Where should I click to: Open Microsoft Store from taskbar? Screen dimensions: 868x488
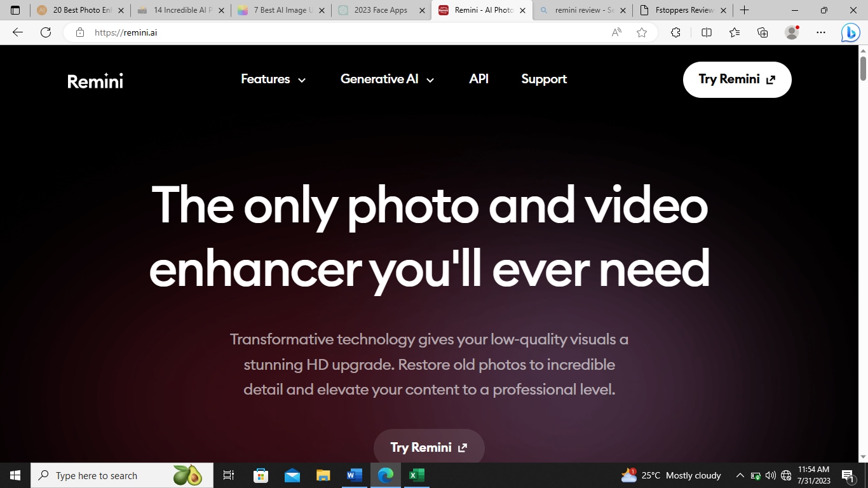coord(261,475)
